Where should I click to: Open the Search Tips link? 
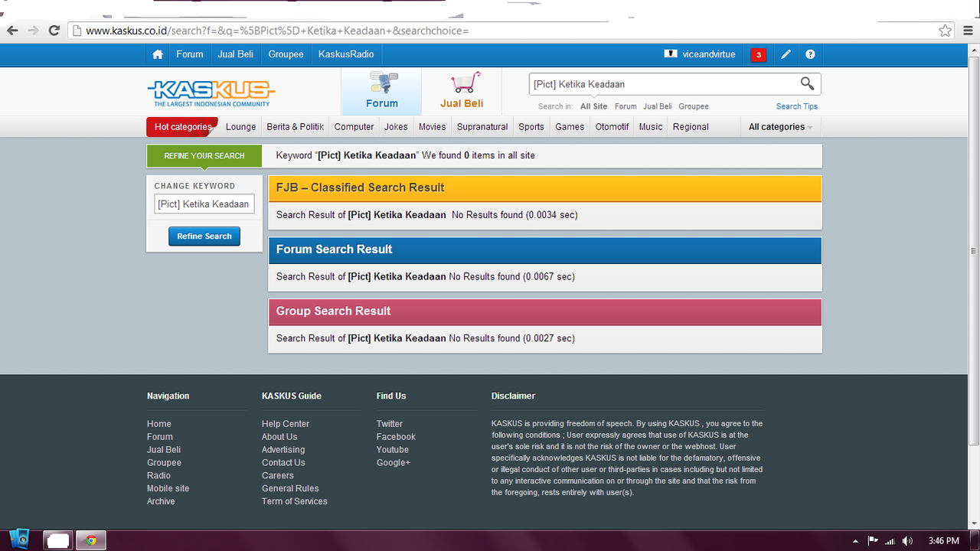(x=797, y=106)
